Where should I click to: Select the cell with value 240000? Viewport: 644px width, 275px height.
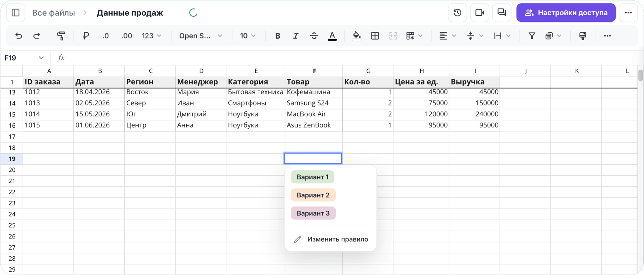[x=474, y=114]
